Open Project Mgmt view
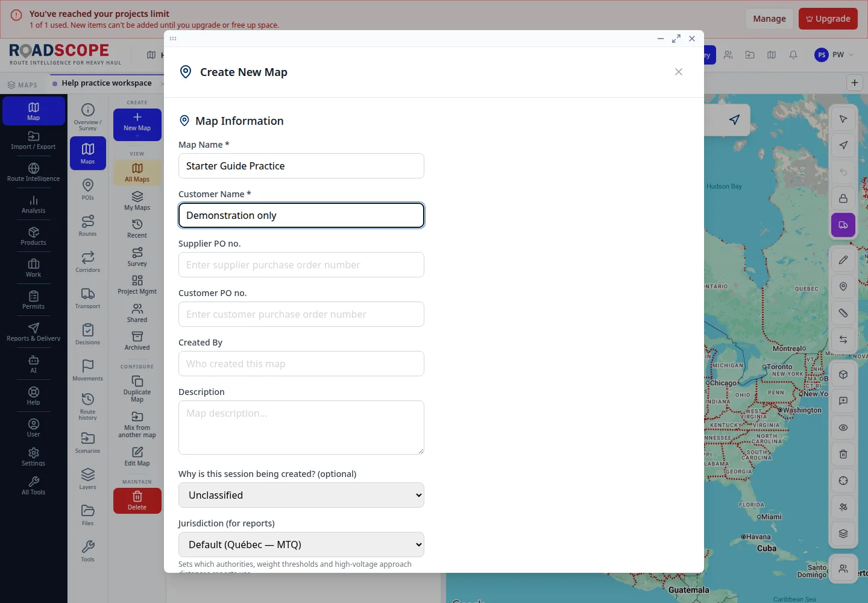The width and height of the screenshot is (868, 603). coord(137,285)
